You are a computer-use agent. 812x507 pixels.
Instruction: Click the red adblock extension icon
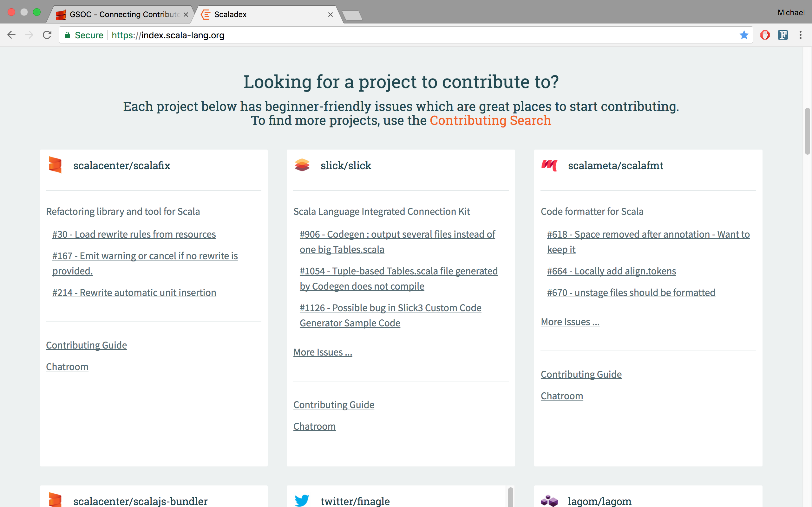click(765, 35)
